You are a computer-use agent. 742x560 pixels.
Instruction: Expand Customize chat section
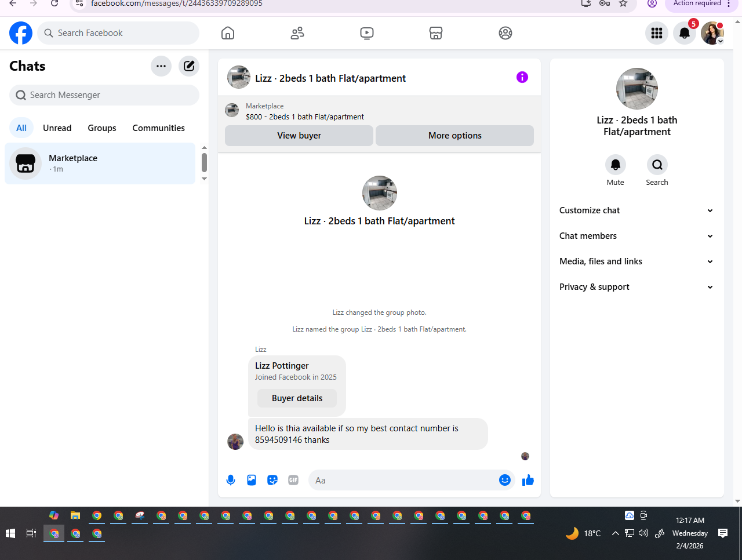coord(636,210)
